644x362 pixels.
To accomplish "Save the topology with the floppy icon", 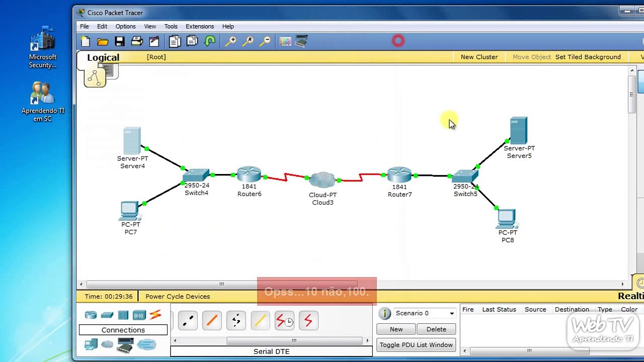I will (120, 42).
